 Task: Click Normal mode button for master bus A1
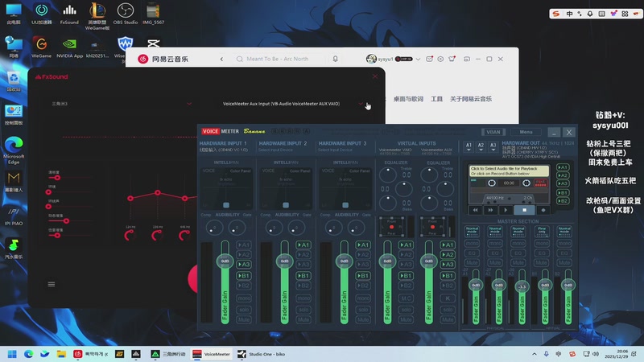[473, 231]
